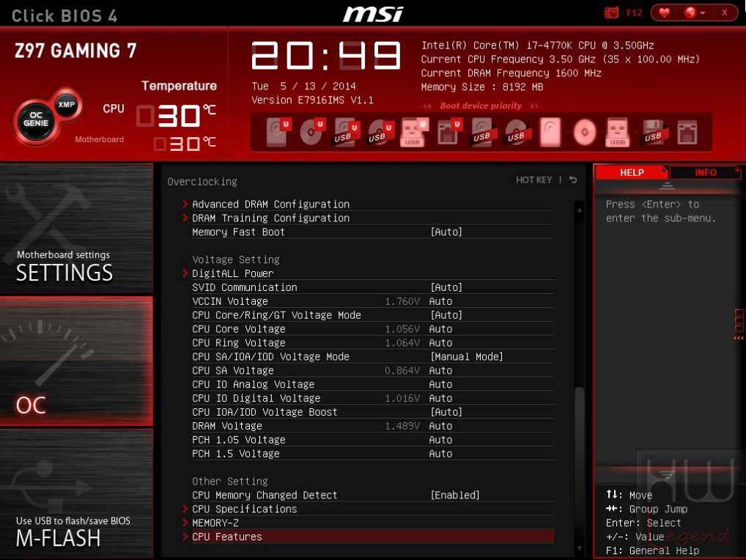The height and width of the screenshot is (560, 746).
Task: Click the Version E7916IMS V1.1 text
Action: [x=312, y=100]
